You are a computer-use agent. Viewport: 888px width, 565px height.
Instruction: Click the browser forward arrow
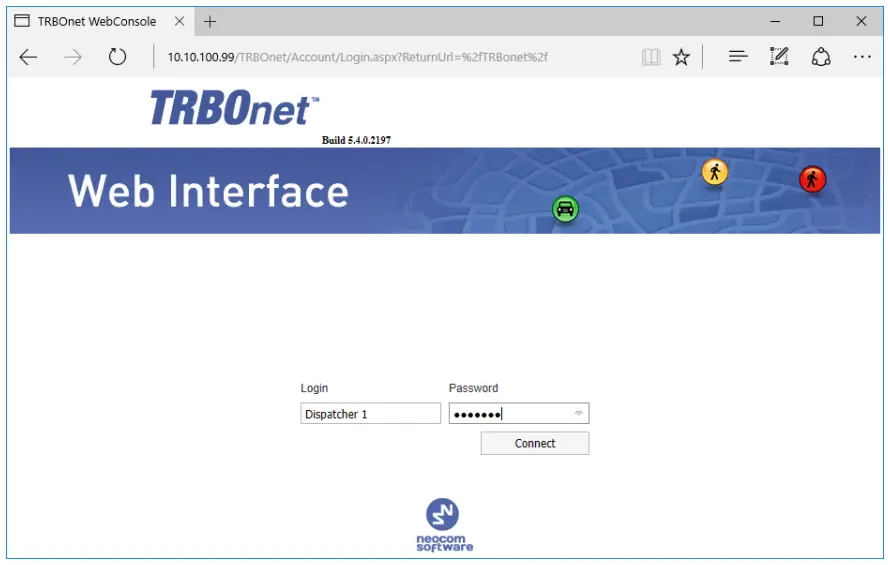pyautogui.click(x=72, y=57)
